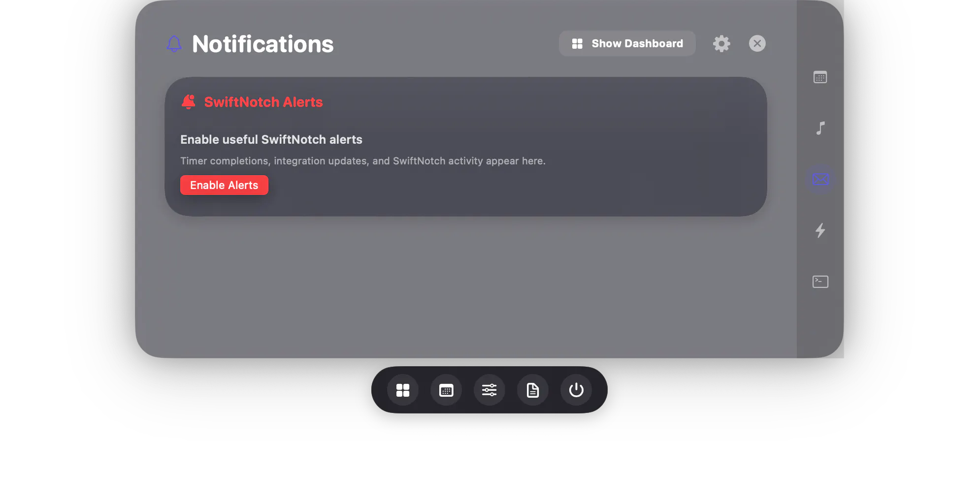Viewport: 980px width, 504px height.
Task: Click the document icon in bottom dock
Action: (533, 390)
